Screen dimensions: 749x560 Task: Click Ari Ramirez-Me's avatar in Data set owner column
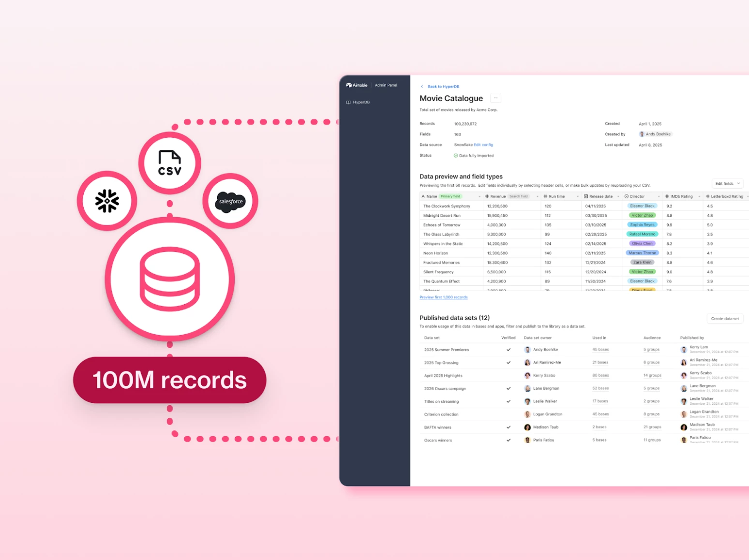(527, 363)
